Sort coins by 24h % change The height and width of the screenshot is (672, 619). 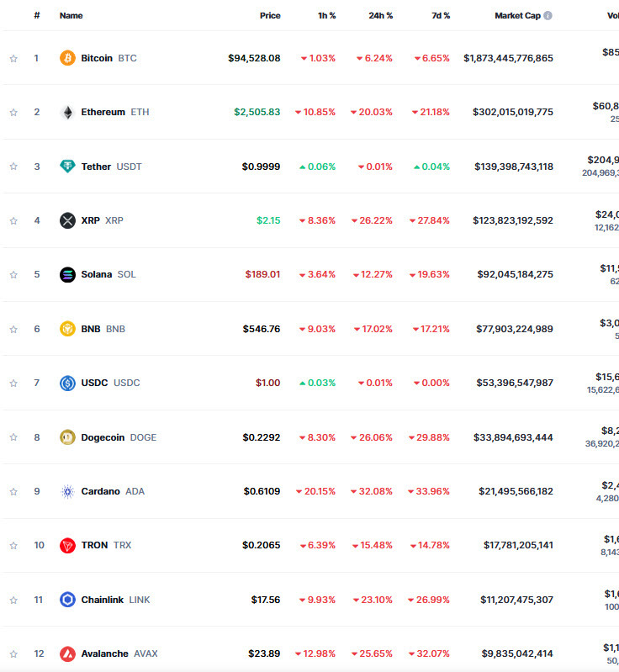click(380, 15)
